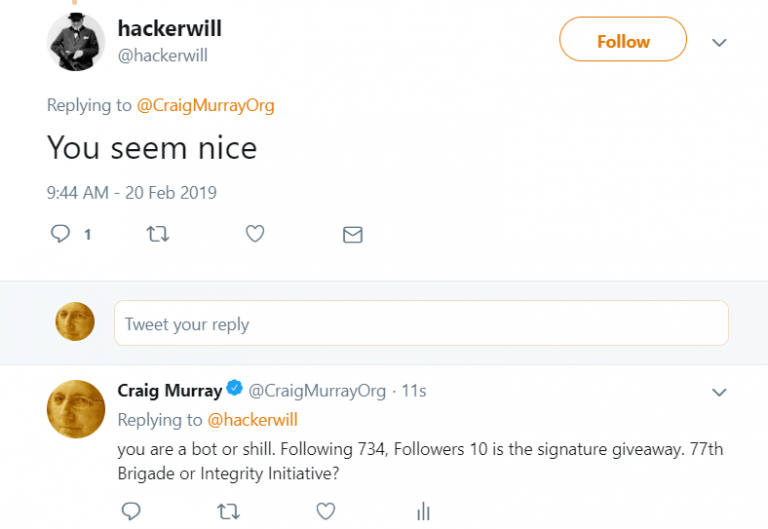Open the 9:44 AM - 20 Feb 2019 timestamp

[131, 192]
